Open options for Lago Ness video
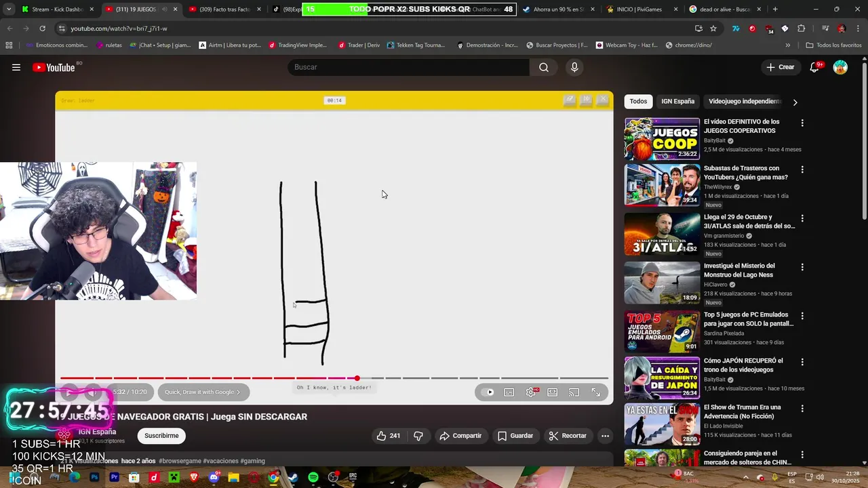 coord(802,267)
